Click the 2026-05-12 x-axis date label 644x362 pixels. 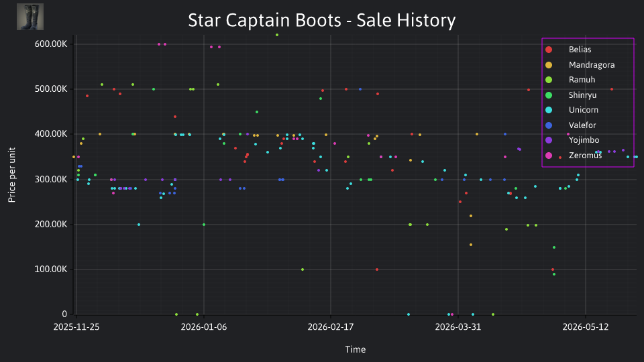[x=585, y=326]
